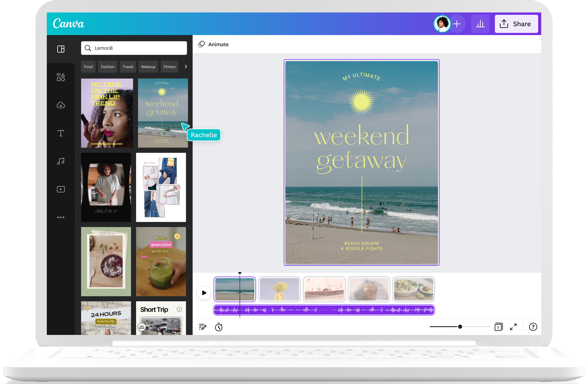The height and width of the screenshot is (384, 588).
Task: Click the Animate button
Action: pyautogui.click(x=213, y=44)
